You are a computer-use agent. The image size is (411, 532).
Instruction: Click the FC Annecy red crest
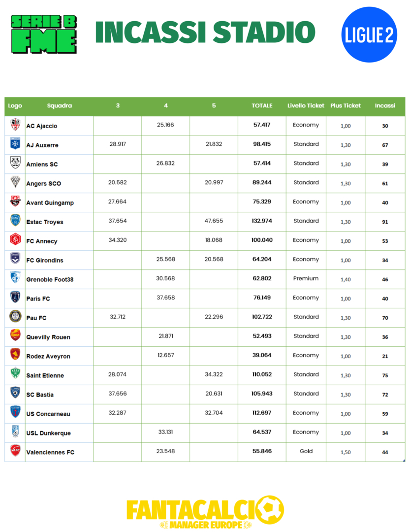15,240
